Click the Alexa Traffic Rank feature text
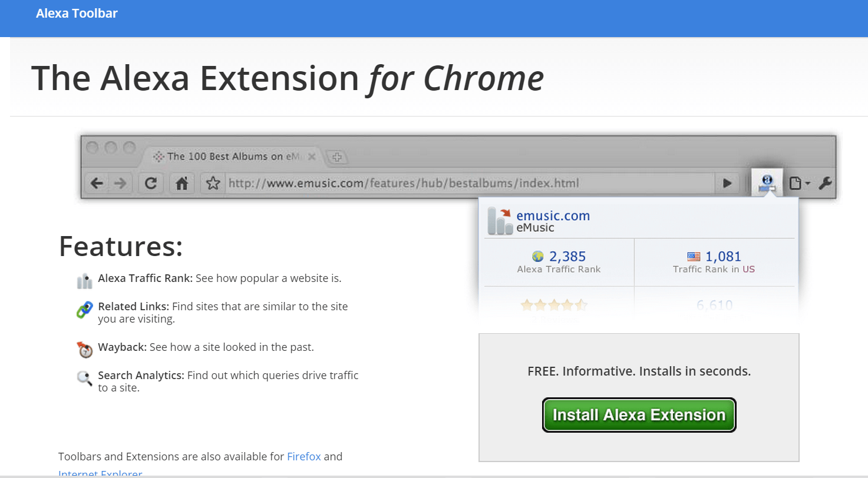Screen dimensions: 868x478 pyautogui.click(x=220, y=278)
